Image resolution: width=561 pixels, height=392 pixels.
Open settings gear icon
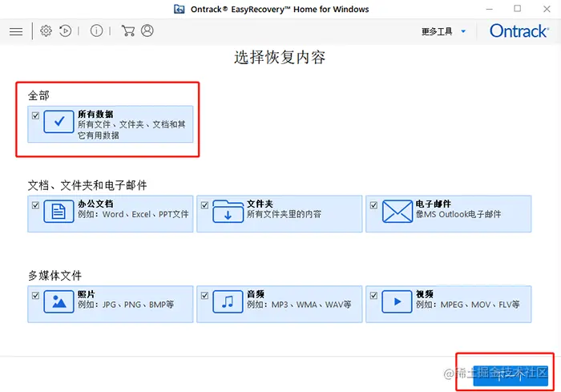coord(46,30)
